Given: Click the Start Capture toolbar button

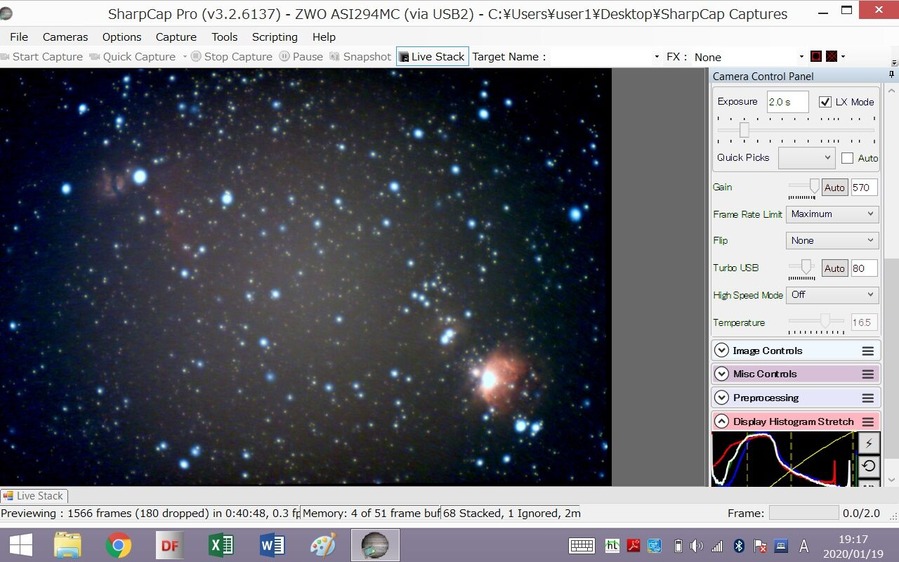Looking at the screenshot, I should click(x=42, y=57).
